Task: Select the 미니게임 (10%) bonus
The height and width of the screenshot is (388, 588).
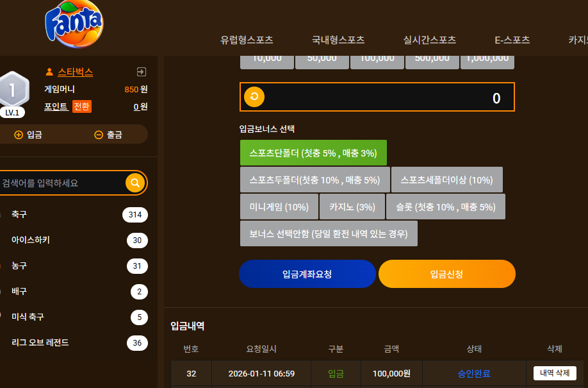Action: coord(279,207)
